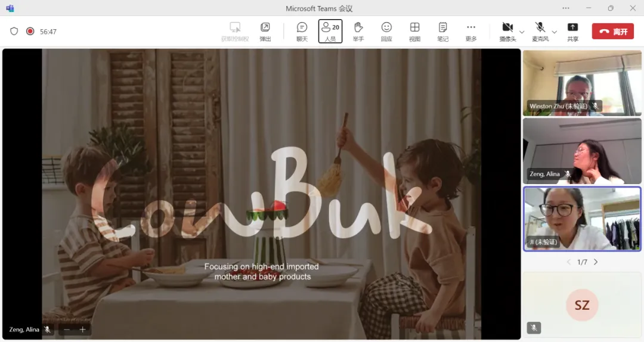
Task: Start sharing content (共享)
Action: (572, 32)
